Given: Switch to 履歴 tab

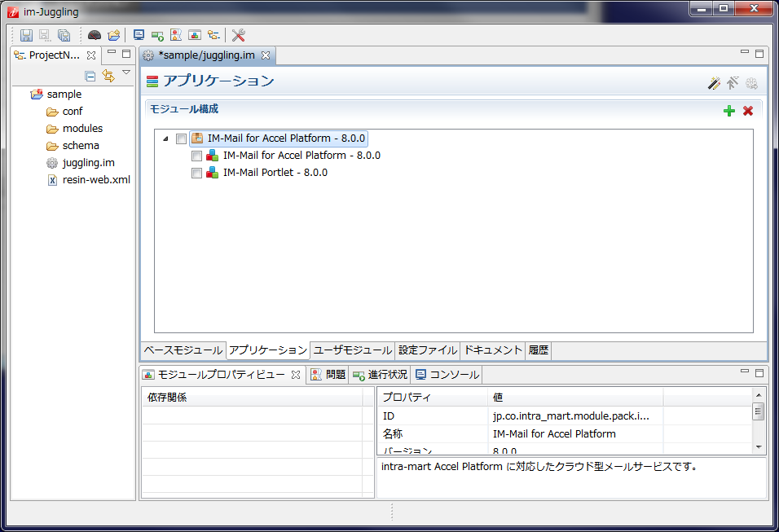Looking at the screenshot, I should [x=539, y=350].
